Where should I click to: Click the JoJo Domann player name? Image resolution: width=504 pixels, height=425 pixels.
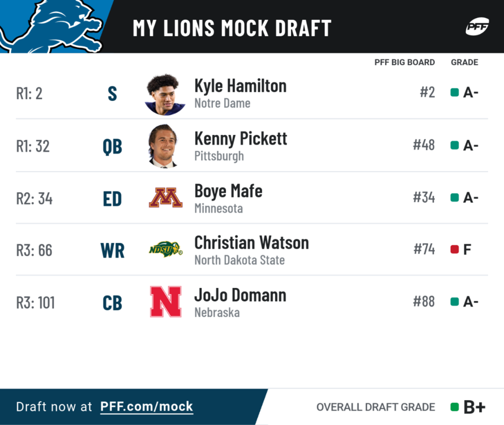tap(240, 295)
